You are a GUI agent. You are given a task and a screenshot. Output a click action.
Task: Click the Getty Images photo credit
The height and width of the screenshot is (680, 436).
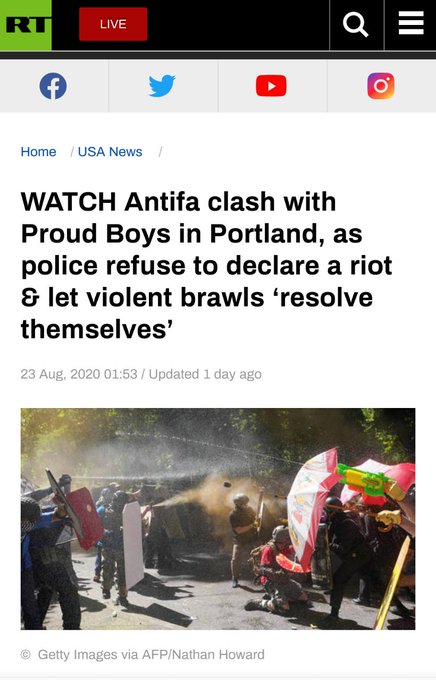coord(151,654)
